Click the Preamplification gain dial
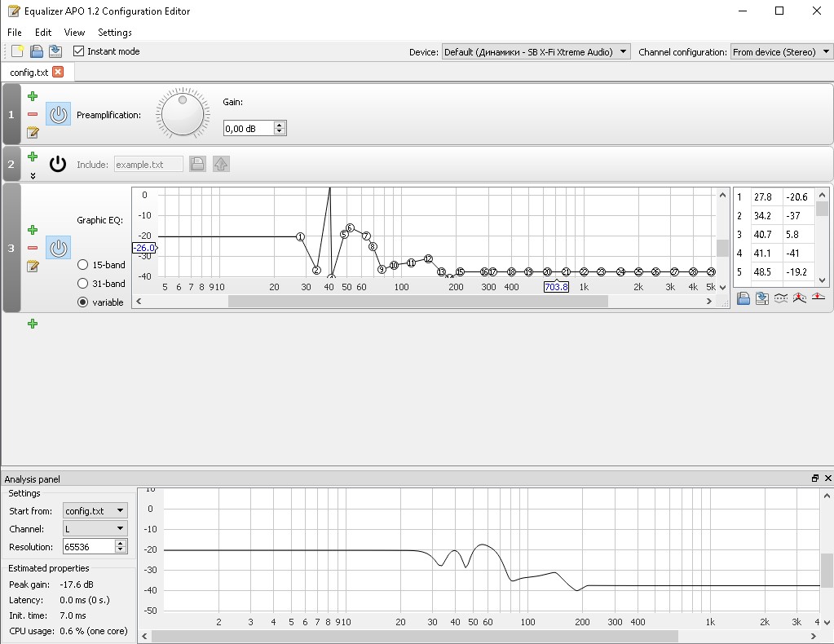Image resolution: width=834 pixels, height=644 pixels. (x=183, y=114)
